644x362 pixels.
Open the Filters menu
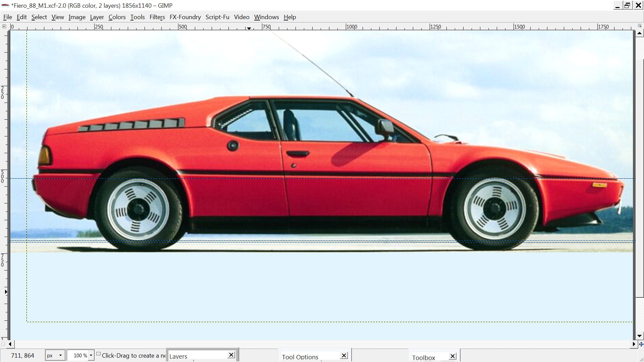(157, 17)
